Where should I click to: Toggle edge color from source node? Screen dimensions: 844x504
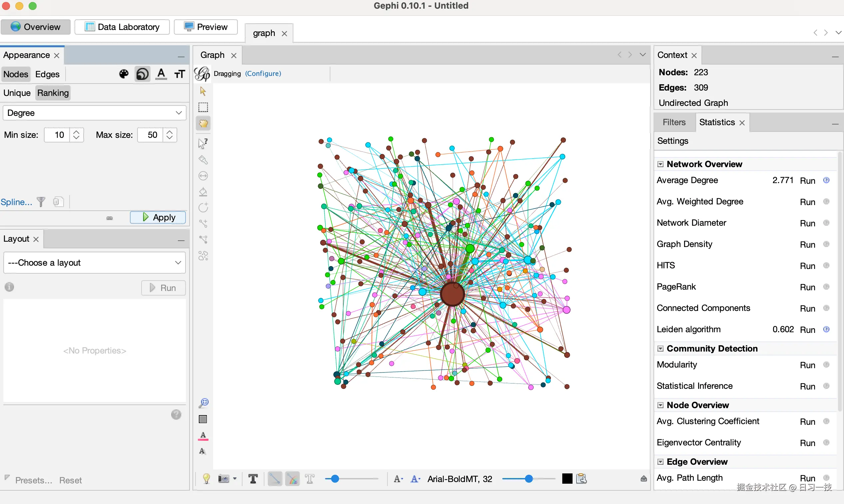coord(292,479)
